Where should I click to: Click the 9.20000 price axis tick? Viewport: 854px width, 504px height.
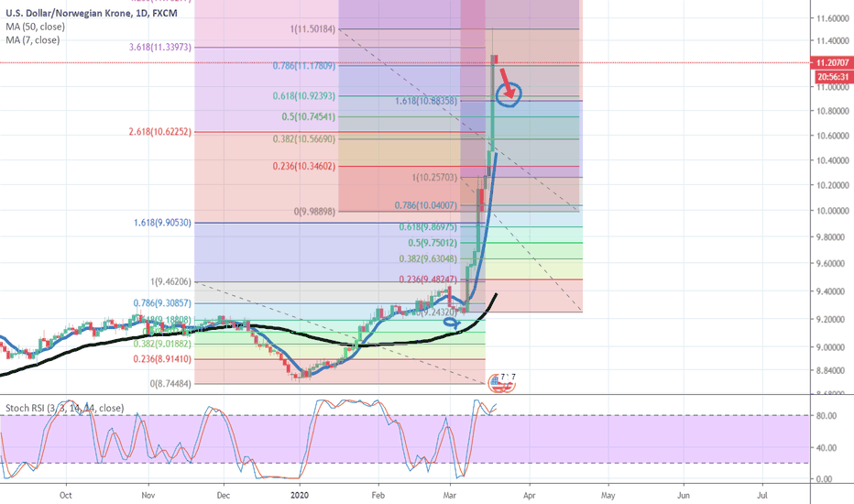[x=832, y=319]
